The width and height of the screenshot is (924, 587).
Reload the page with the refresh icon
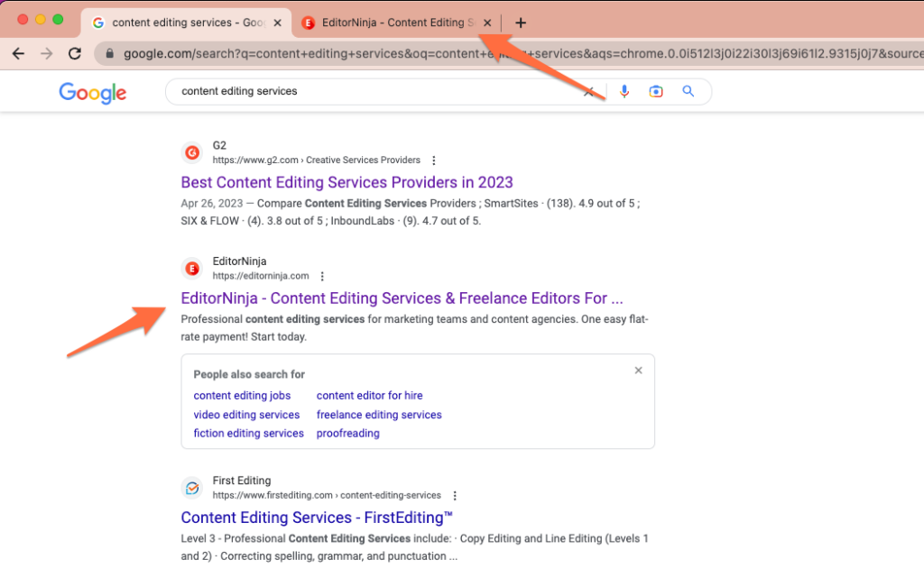coord(75,53)
